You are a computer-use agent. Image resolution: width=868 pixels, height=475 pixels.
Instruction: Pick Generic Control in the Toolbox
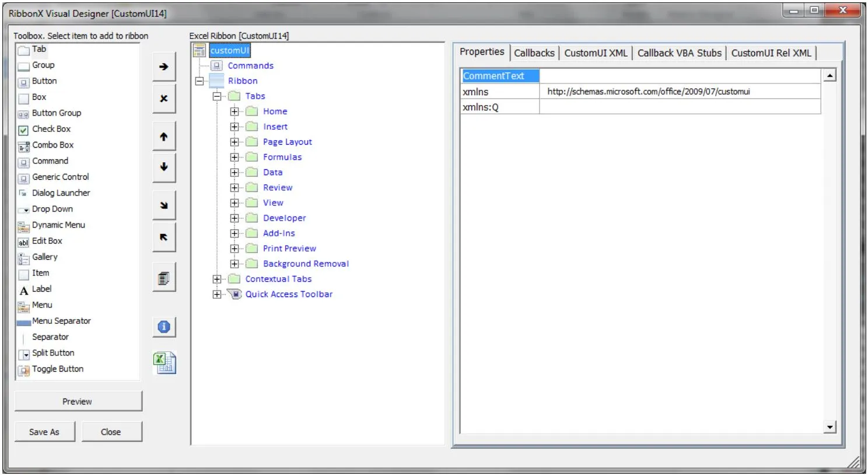(61, 177)
